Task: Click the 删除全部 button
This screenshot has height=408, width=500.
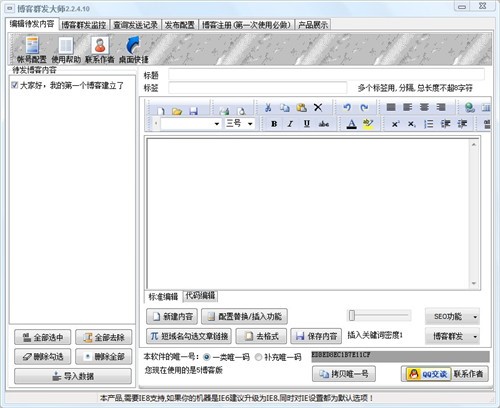Action: (104, 357)
